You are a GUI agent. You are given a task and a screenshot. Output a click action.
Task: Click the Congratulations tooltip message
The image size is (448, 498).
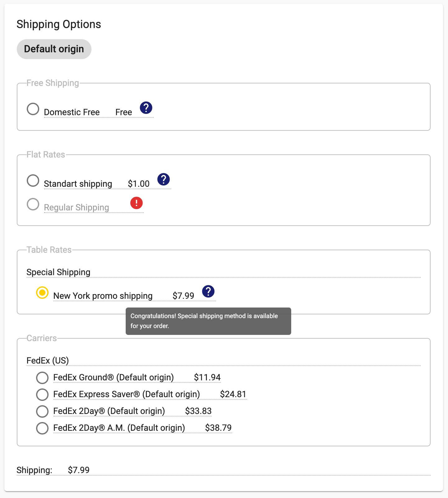tap(208, 321)
